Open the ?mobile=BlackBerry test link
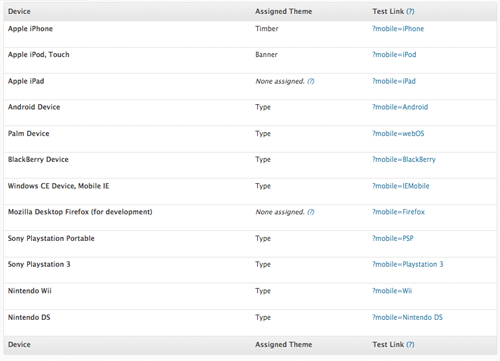The height and width of the screenshot is (361, 500). point(404,160)
